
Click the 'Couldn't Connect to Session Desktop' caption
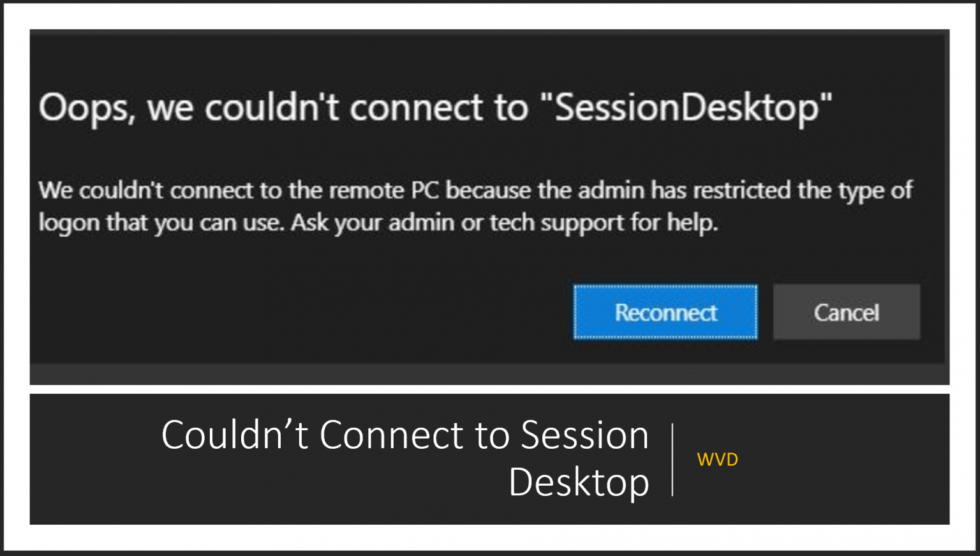tap(405, 458)
